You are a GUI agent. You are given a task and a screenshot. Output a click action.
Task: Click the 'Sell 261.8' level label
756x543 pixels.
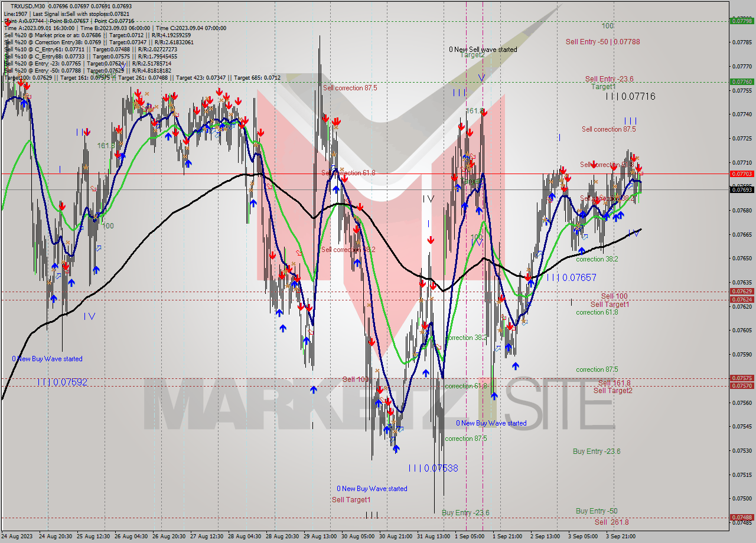pos(612,522)
